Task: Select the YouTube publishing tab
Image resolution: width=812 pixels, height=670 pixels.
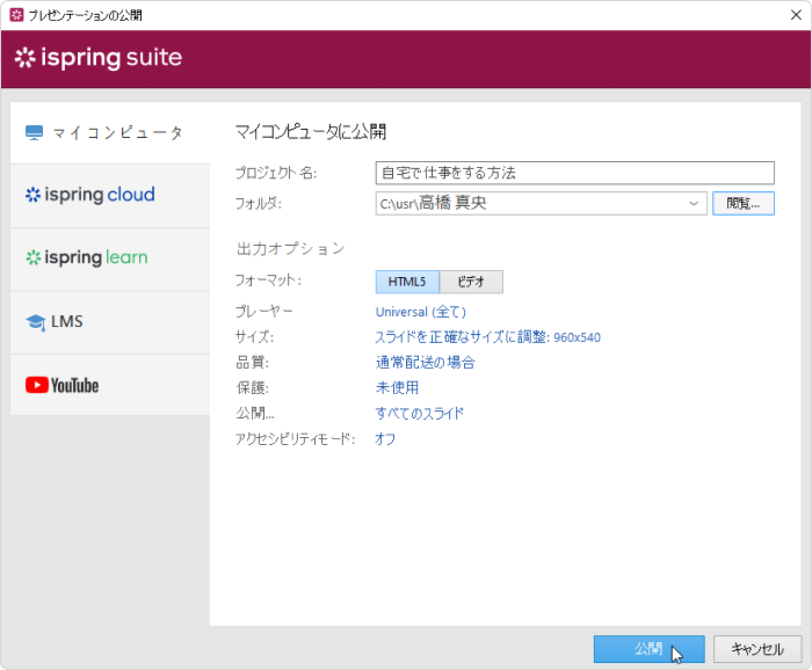Action: click(x=110, y=385)
